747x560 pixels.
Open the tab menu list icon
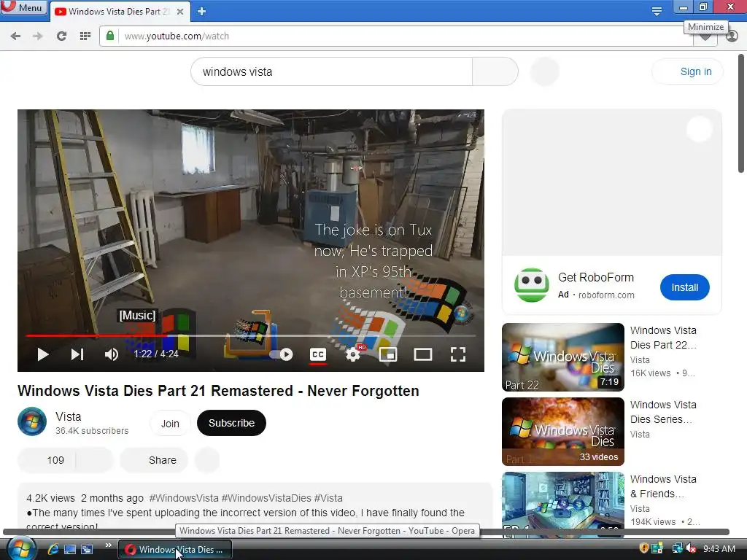point(657,12)
